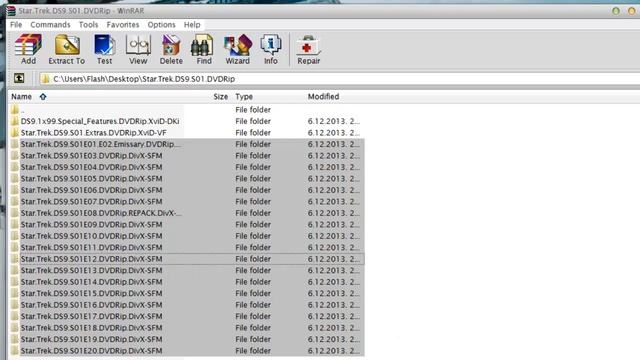Click the folder icon in address bar
The width and height of the screenshot is (640, 360).
45,79
